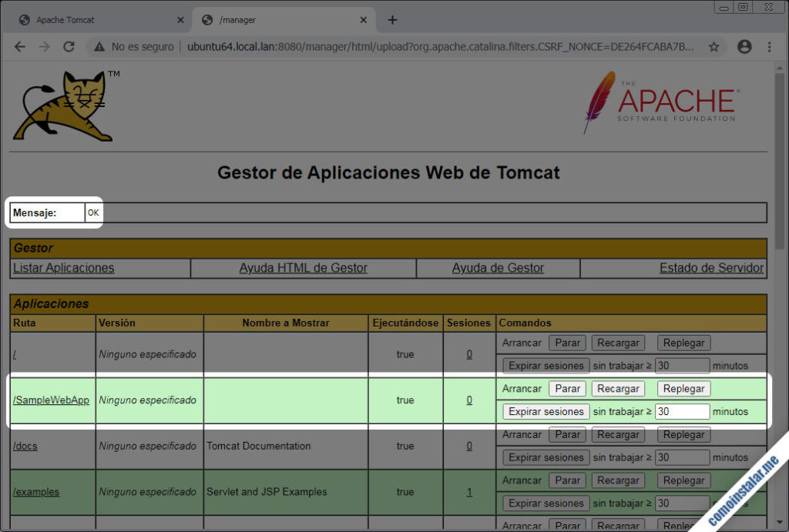
Task: Click the sessions count 0 for /docs
Action: coord(469,446)
